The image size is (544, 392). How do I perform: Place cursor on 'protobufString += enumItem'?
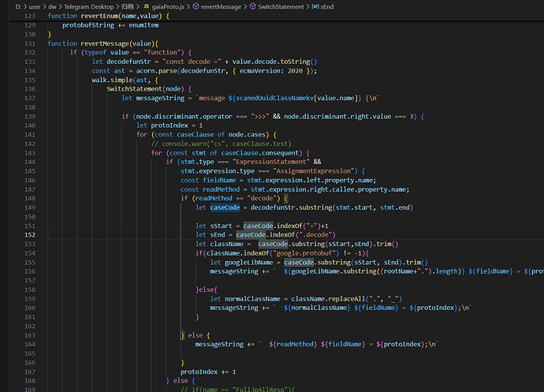(x=110, y=25)
